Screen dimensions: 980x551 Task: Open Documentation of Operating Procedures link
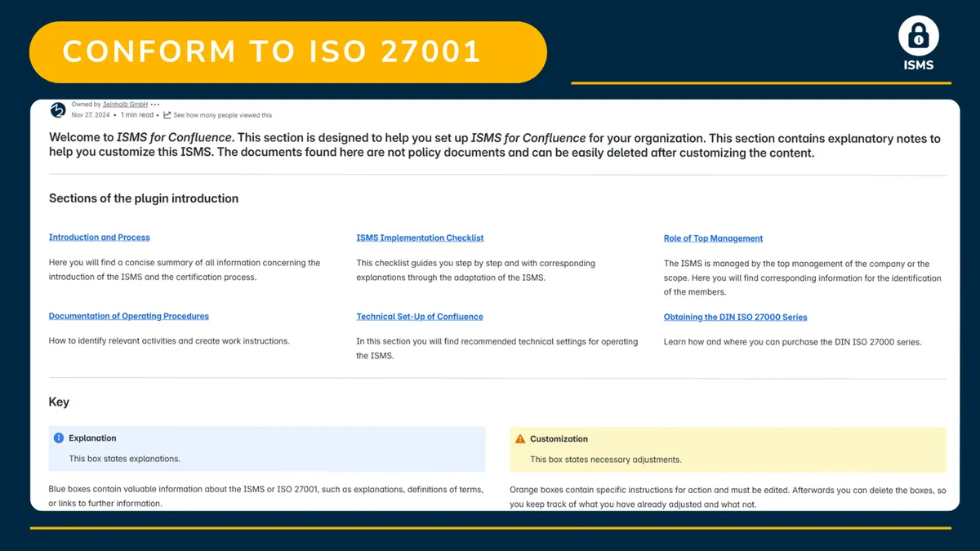(129, 316)
